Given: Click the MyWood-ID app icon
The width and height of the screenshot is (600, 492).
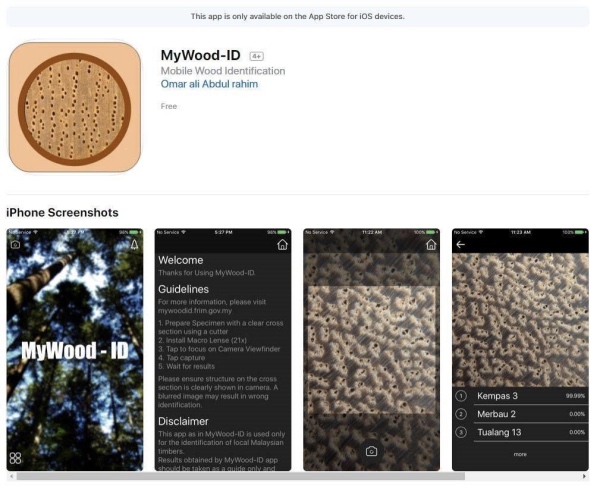Looking at the screenshot, I should click(75, 108).
